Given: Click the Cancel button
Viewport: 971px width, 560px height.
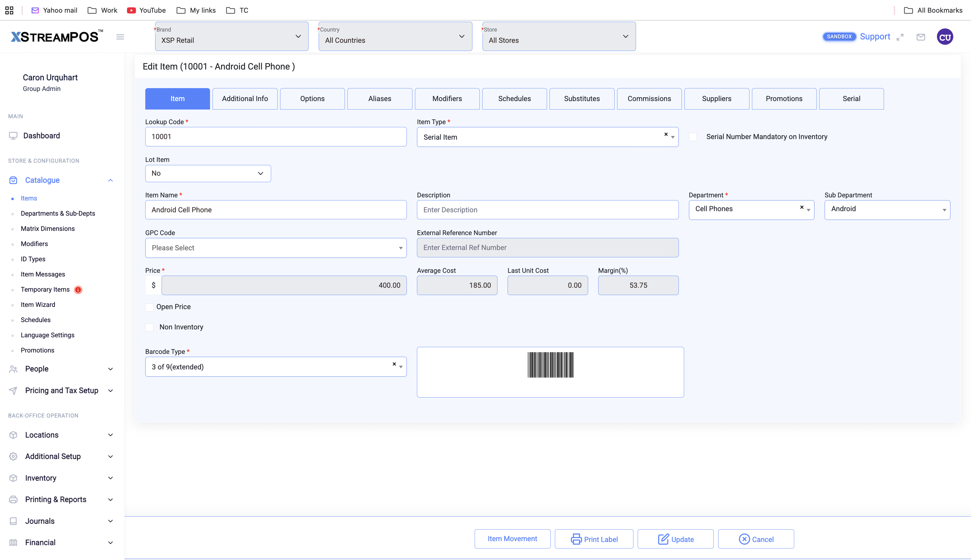Looking at the screenshot, I should coord(756,539).
